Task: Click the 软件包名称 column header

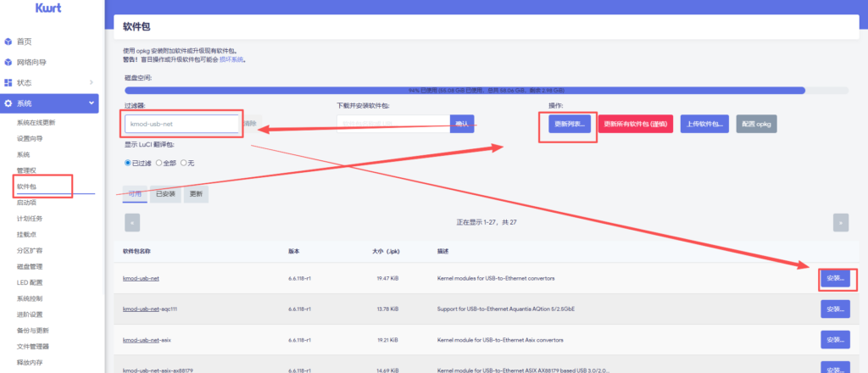Action: pos(136,251)
